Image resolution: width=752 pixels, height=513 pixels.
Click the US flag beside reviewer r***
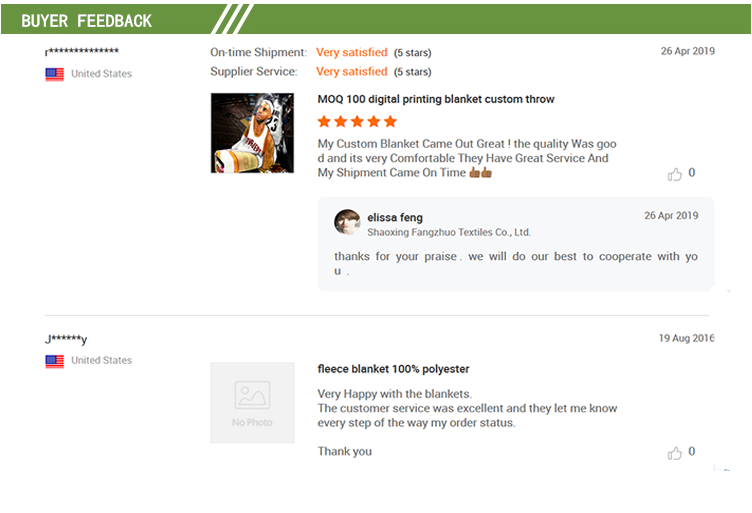tap(55, 74)
